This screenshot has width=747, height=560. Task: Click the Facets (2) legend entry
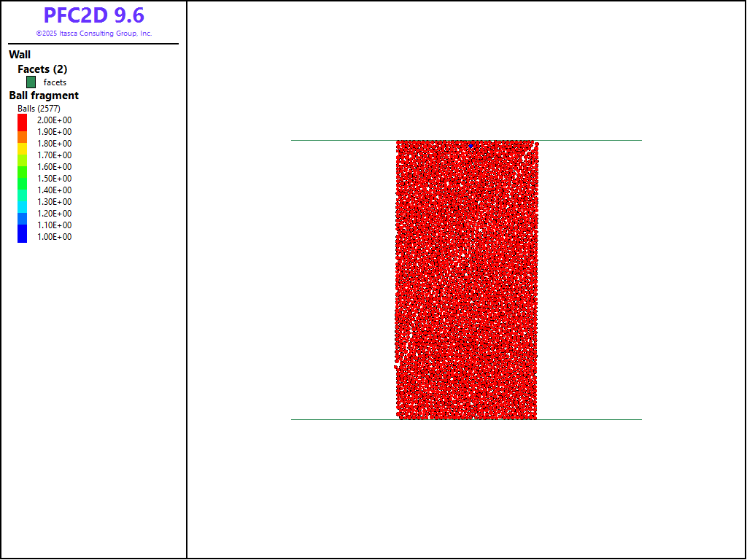[x=42, y=69]
